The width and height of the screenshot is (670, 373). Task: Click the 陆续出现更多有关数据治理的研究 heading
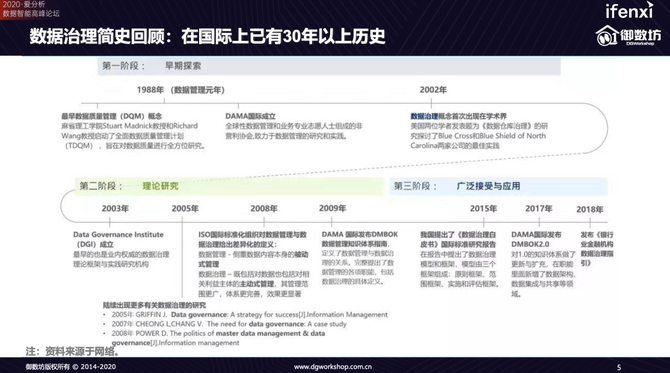(154, 305)
